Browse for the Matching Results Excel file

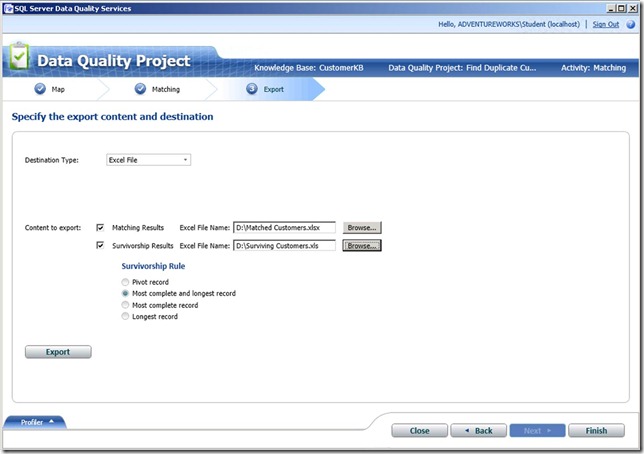click(362, 227)
